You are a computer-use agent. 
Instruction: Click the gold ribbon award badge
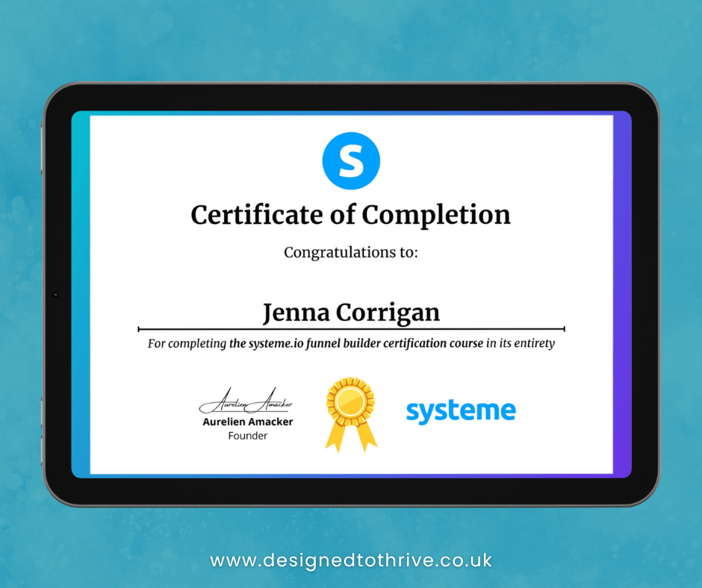click(350, 414)
